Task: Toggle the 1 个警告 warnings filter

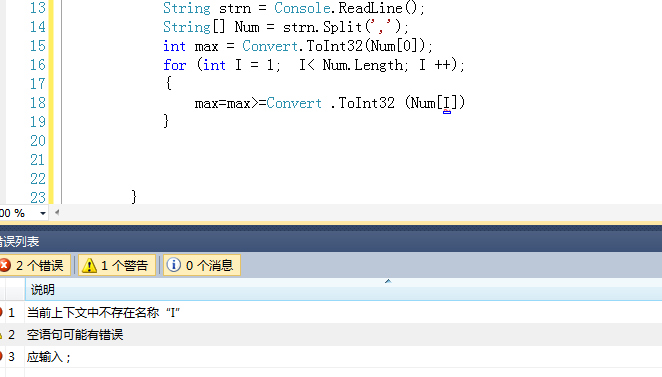Action: pos(117,265)
